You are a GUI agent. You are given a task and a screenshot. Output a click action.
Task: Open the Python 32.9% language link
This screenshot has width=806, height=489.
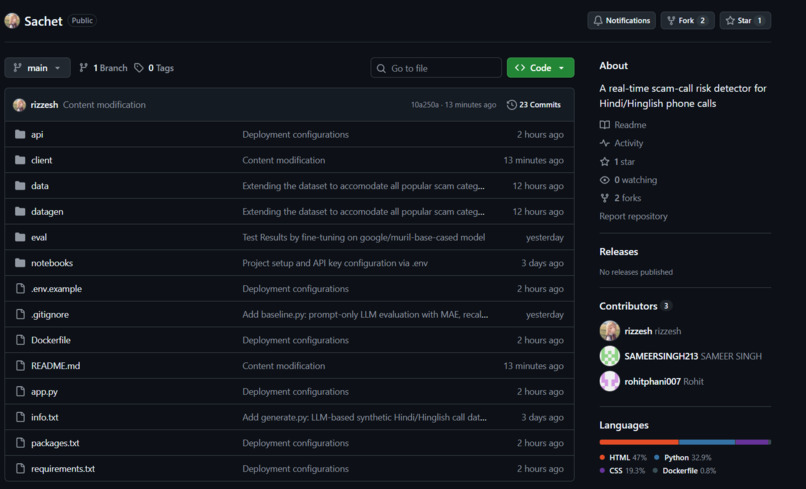click(x=683, y=458)
